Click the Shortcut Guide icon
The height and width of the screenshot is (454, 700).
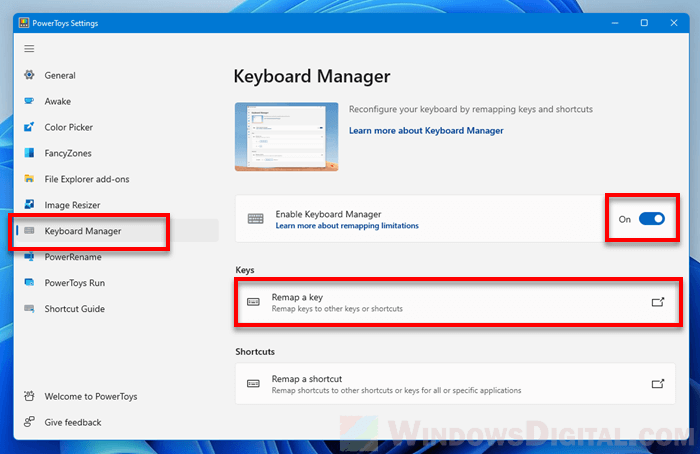29,308
